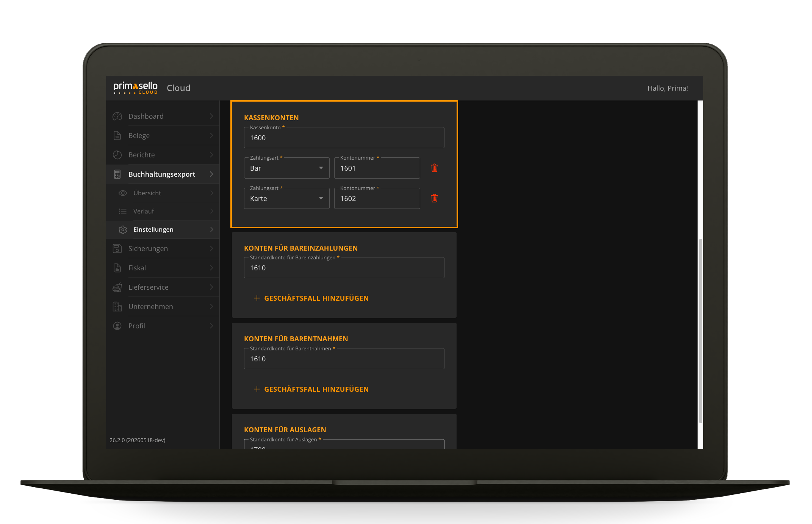Screen dimensions: 812x524
Task: Click the Lieferservice burger icon
Action: (x=117, y=287)
